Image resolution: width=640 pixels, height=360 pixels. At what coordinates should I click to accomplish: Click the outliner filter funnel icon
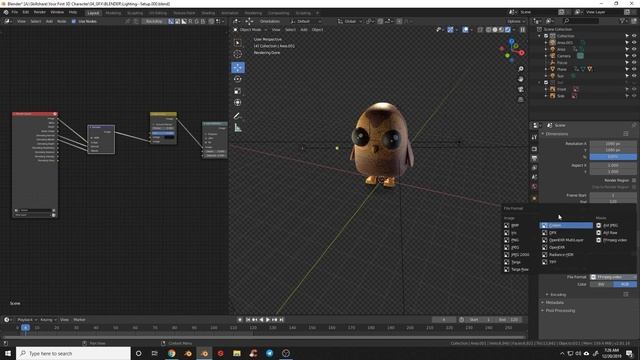pos(622,20)
